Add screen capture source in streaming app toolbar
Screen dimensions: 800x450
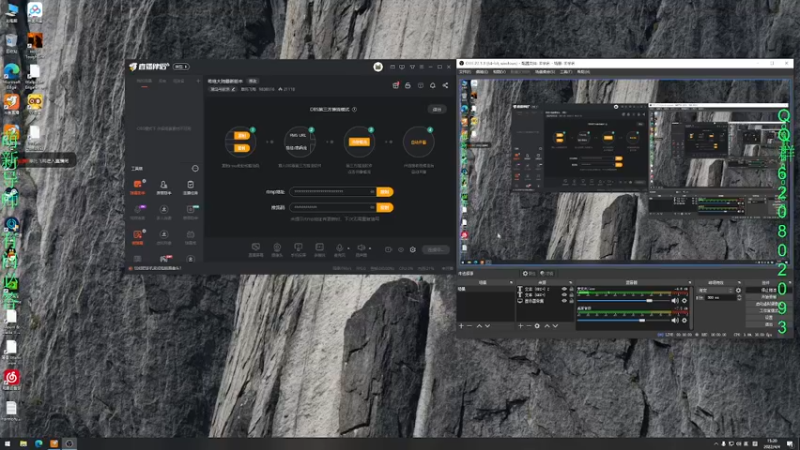tap(256, 248)
